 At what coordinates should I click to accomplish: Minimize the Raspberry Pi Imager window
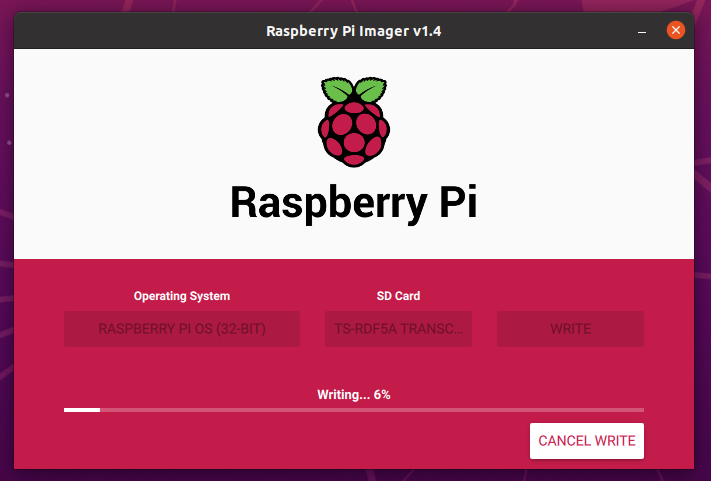pos(642,31)
